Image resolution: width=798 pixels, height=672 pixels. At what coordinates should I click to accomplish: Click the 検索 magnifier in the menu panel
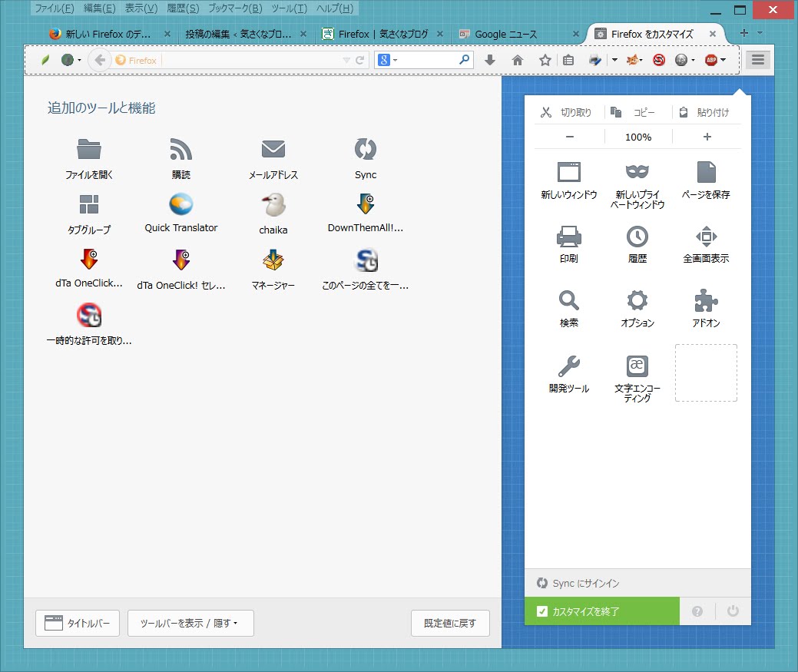[x=569, y=300]
